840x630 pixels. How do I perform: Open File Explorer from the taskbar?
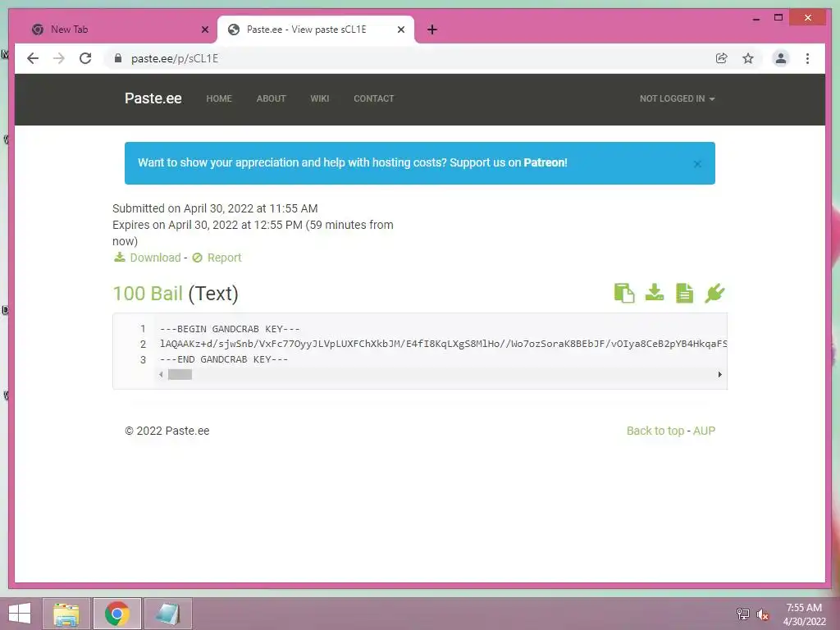tap(66, 614)
